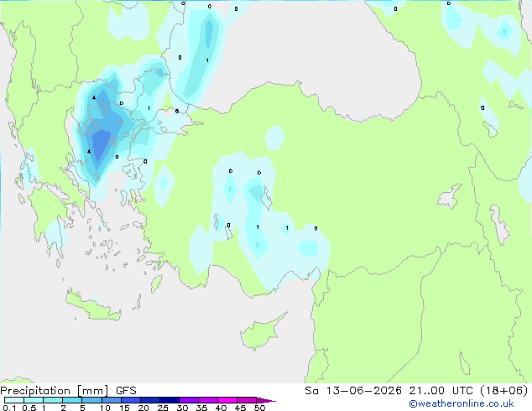This screenshot has height=411, width=532.
Task: Click the darkest blue precipitation core over Greece
Action: point(101,144)
